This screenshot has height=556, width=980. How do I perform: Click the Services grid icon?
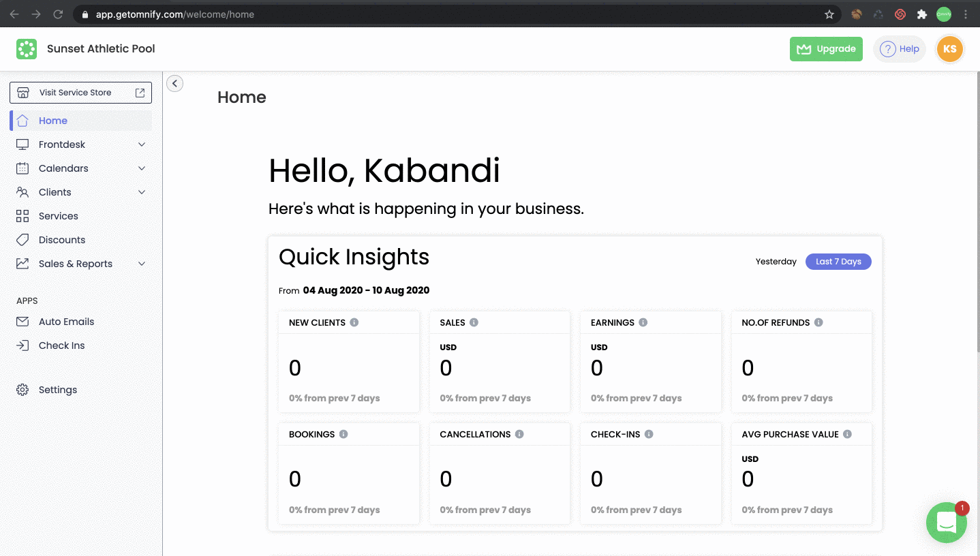22,216
